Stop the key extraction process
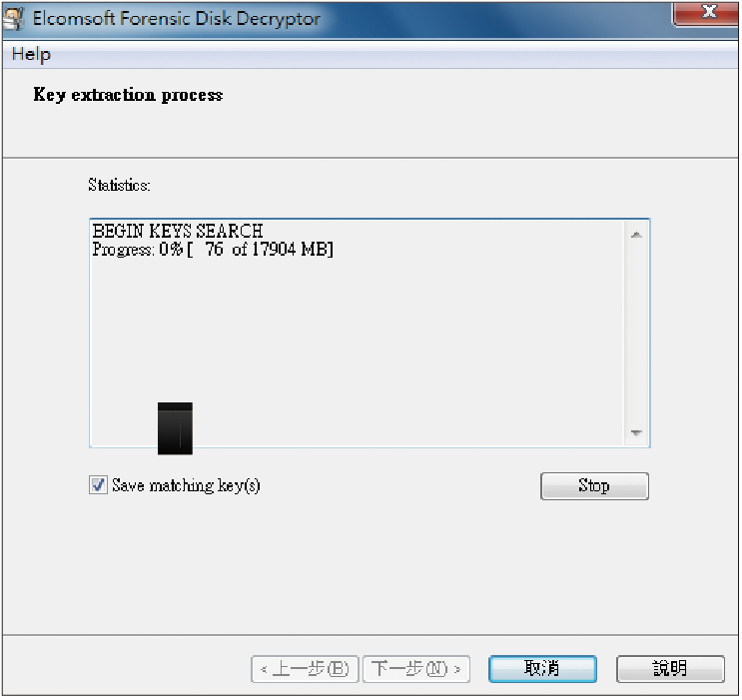742x700 pixels. [x=594, y=485]
